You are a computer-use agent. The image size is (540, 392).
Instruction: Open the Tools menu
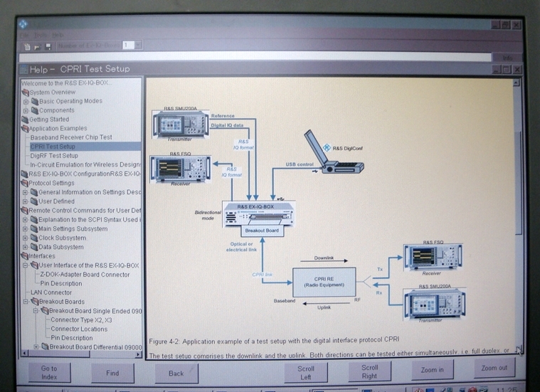pyautogui.click(x=41, y=35)
